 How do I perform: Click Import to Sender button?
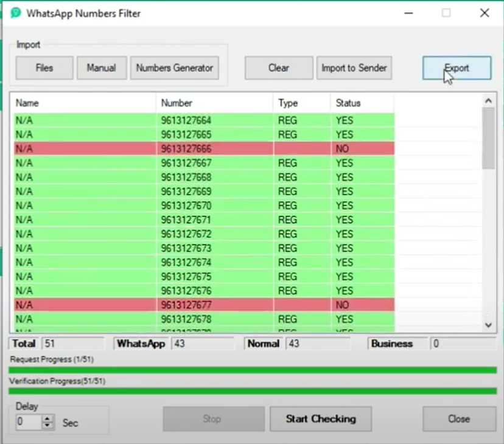click(354, 68)
